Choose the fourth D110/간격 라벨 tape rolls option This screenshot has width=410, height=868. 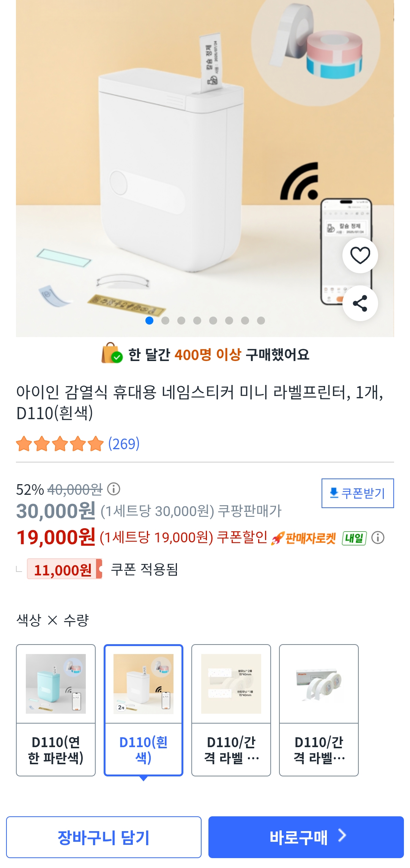319,710
